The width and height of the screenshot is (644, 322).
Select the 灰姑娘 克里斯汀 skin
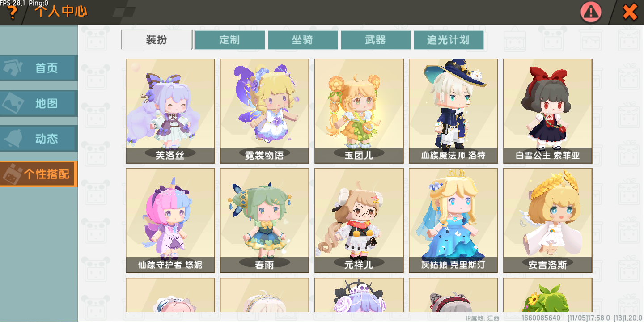click(x=453, y=220)
